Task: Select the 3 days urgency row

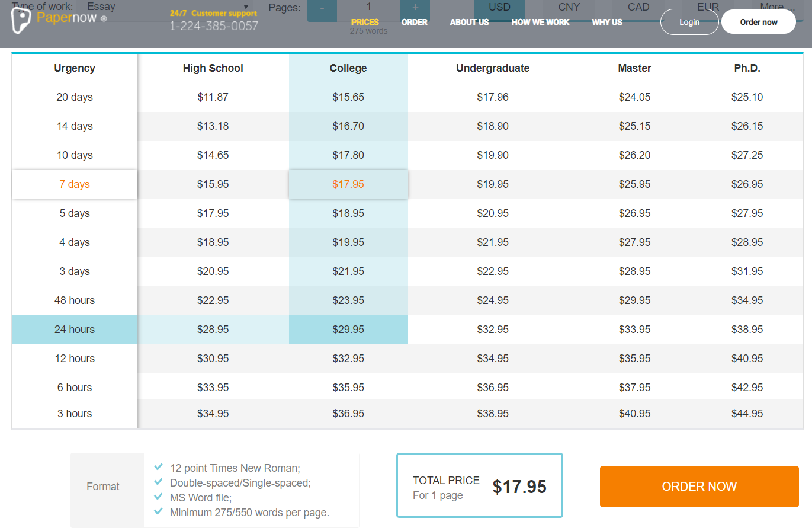Action: [x=75, y=271]
